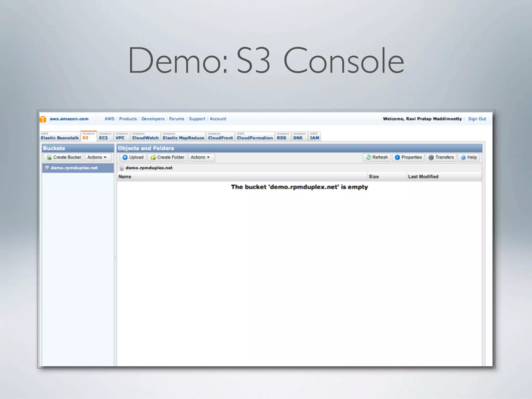Click the Create Folder button label

point(171,157)
